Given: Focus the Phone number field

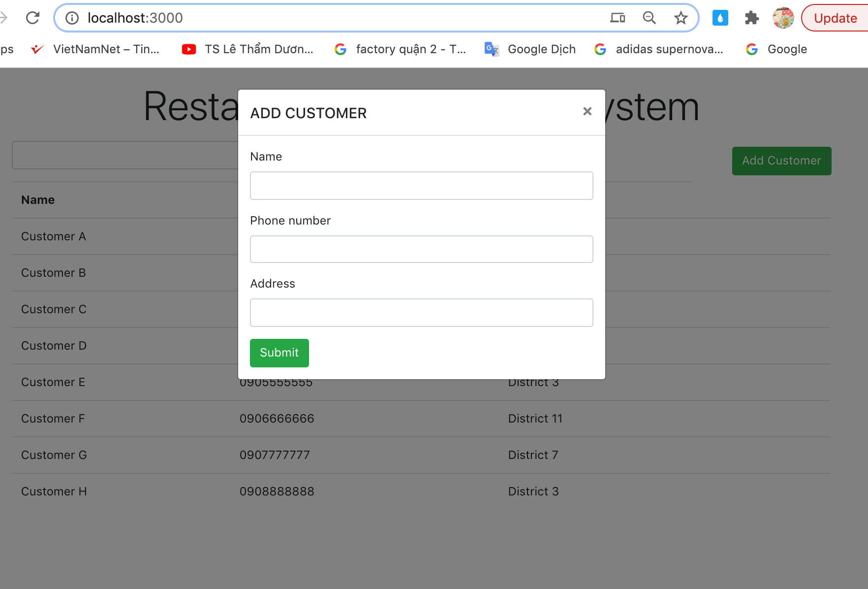Looking at the screenshot, I should (421, 249).
